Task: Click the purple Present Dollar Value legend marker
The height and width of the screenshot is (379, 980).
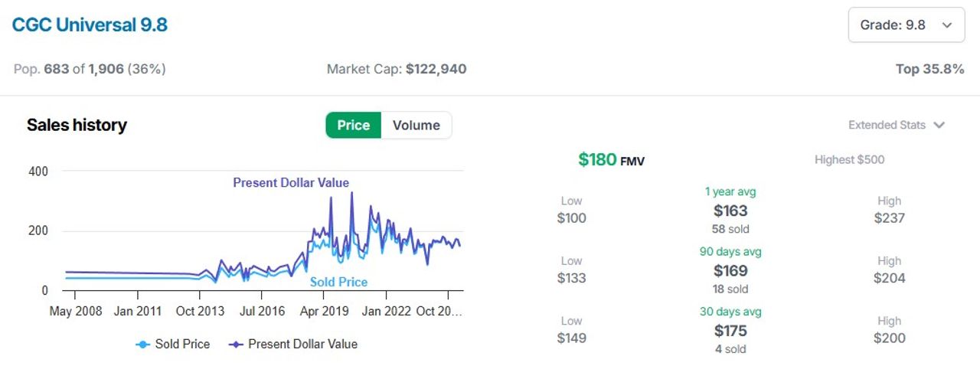Action: click(236, 345)
